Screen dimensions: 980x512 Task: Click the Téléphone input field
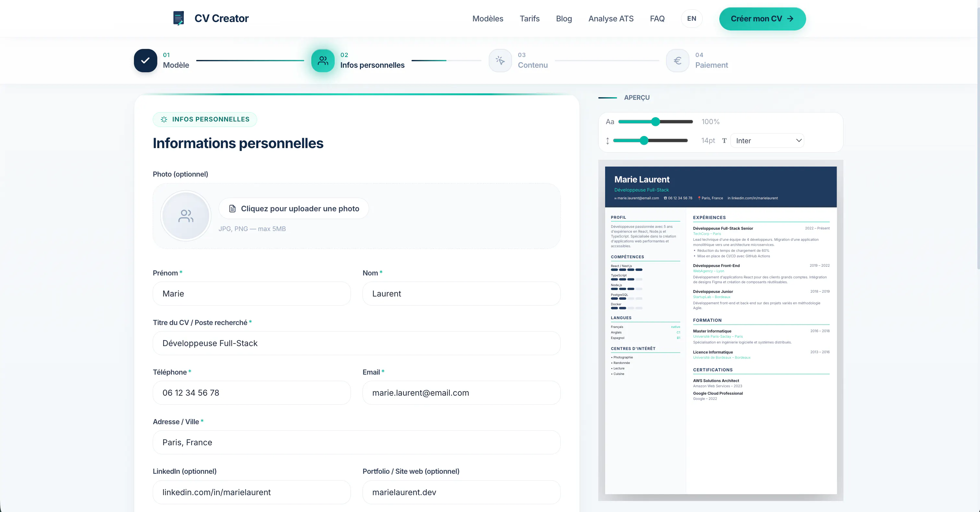[x=251, y=393]
